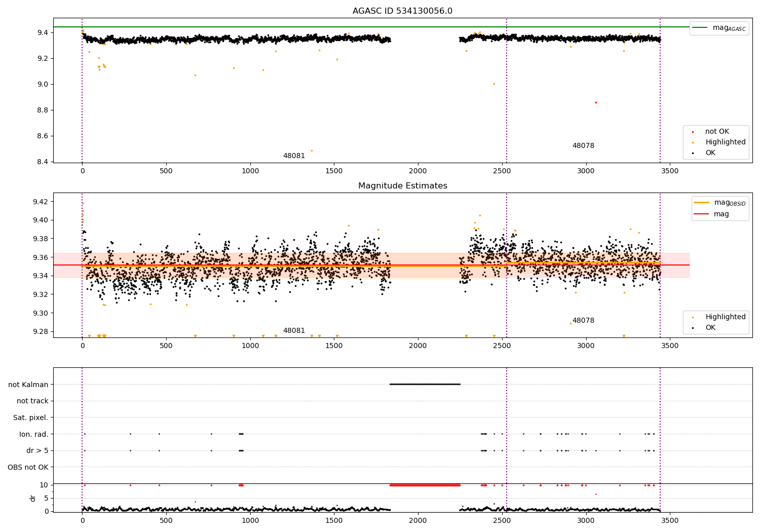The image size is (760, 532).
Task: Click the 48081 label in Magnitude Estimates plot
Action: pyautogui.click(x=294, y=331)
